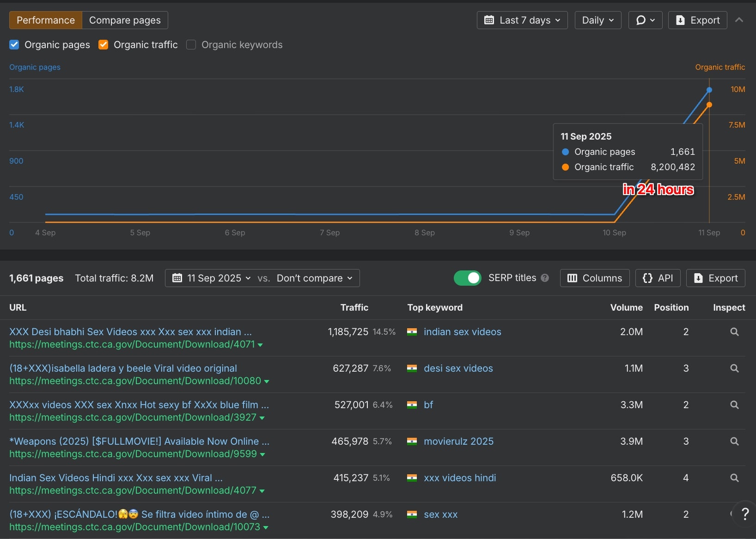Viewport: 756px width, 539px height.
Task: Enable the Organic keywords checkbox
Action: pos(191,44)
